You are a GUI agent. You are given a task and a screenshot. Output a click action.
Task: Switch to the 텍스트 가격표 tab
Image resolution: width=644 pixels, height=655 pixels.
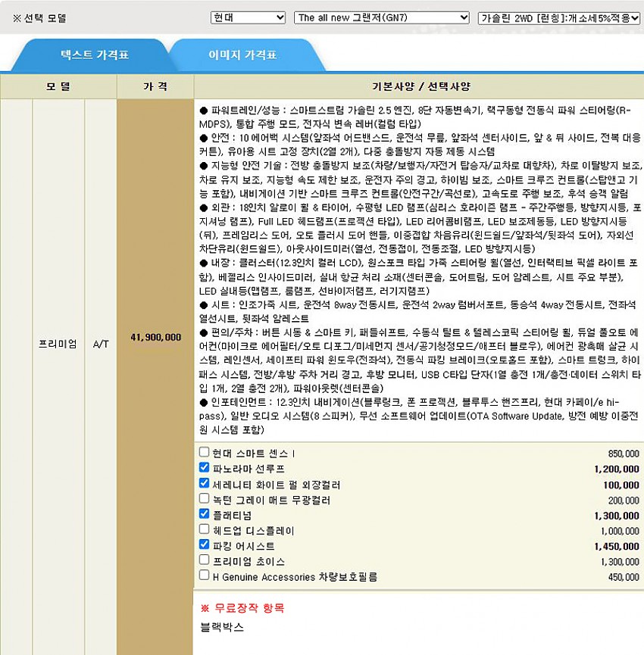click(95, 55)
